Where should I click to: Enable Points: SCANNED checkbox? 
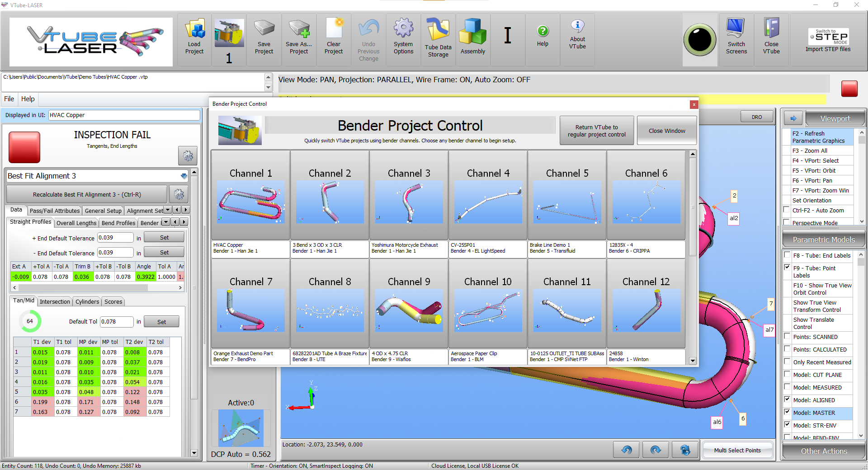pyautogui.click(x=787, y=336)
